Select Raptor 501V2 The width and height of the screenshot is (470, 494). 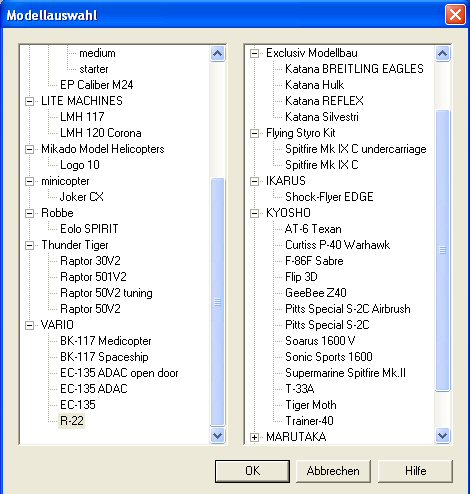(93, 277)
